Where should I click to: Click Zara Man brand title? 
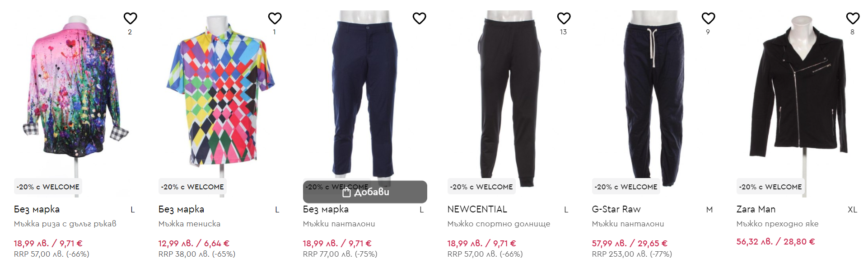(756, 209)
